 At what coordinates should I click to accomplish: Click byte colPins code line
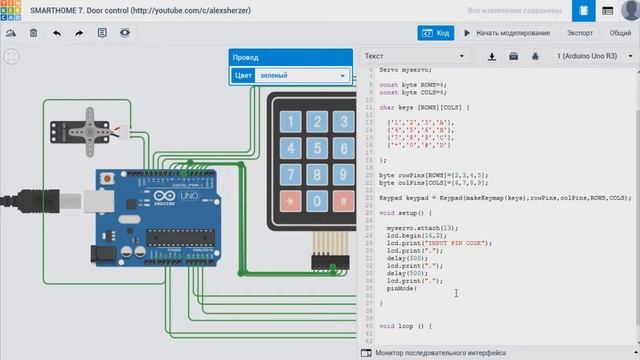click(x=433, y=183)
